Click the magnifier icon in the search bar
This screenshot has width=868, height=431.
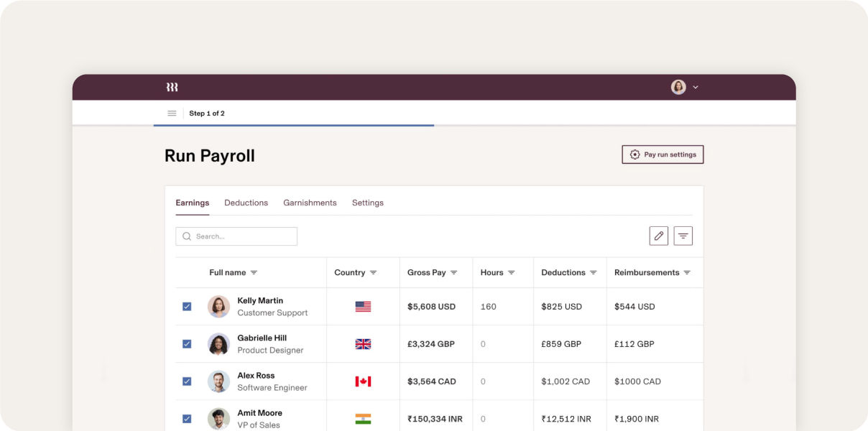point(187,236)
